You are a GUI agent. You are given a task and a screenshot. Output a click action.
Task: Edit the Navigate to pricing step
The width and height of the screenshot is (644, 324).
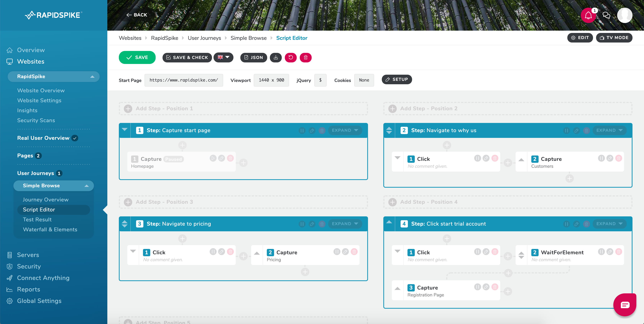click(x=312, y=224)
